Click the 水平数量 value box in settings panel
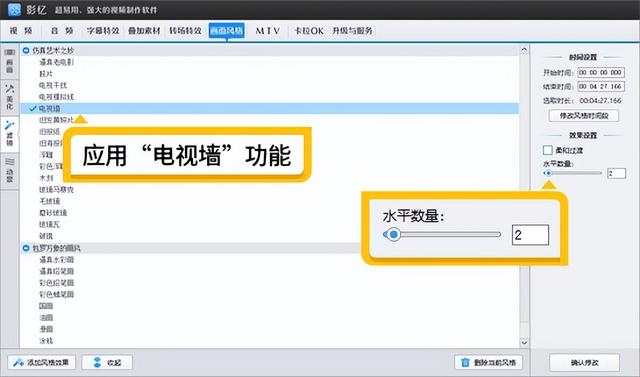The image size is (640, 377). point(616,173)
